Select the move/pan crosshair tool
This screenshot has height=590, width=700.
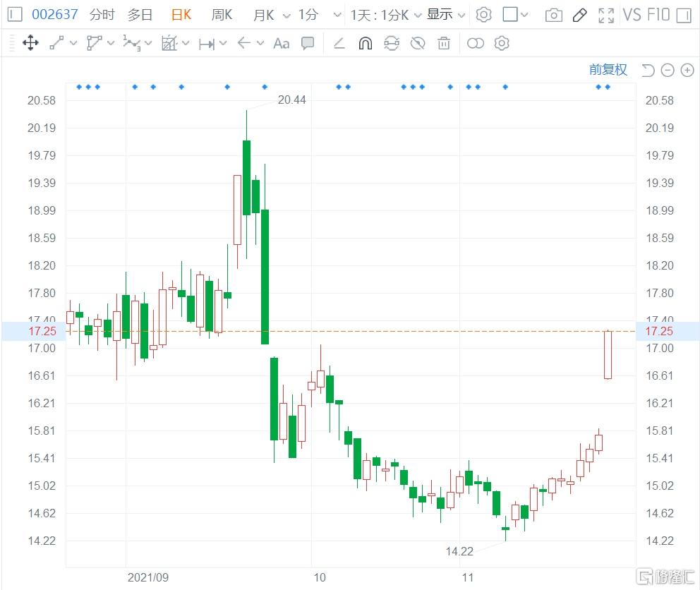(30, 43)
